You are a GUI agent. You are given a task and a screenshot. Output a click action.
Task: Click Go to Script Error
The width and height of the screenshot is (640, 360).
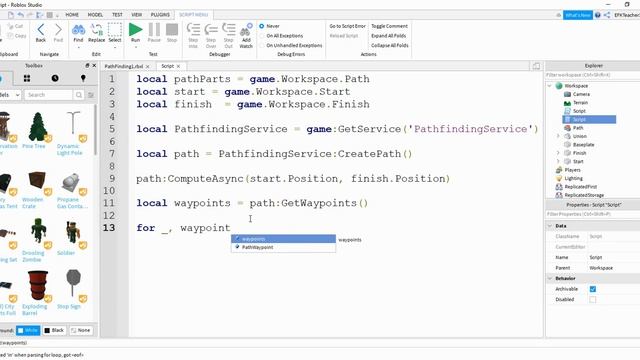click(347, 26)
